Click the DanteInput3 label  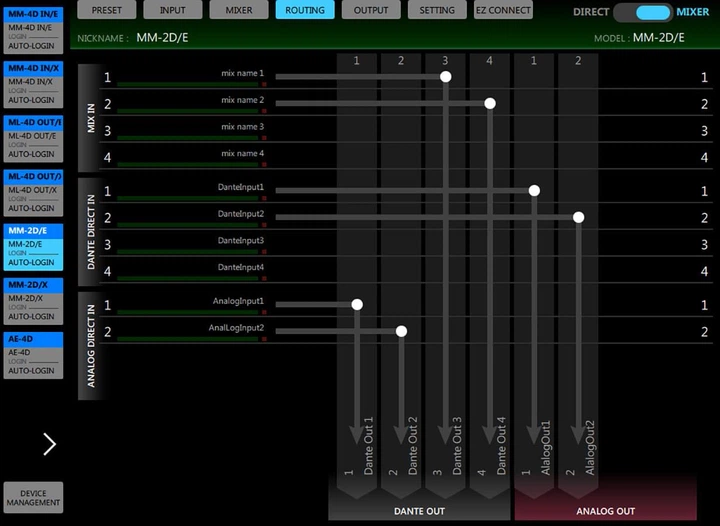point(241,241)
